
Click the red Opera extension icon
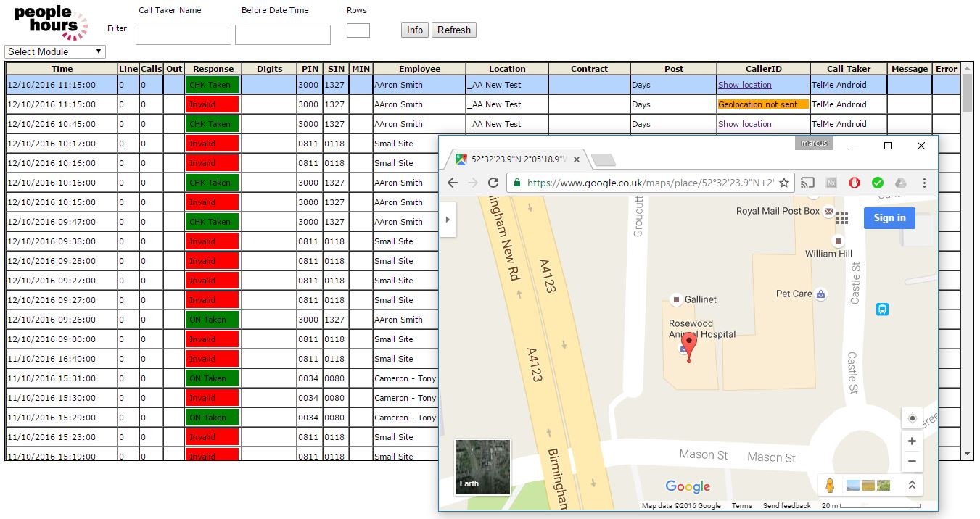855,183
